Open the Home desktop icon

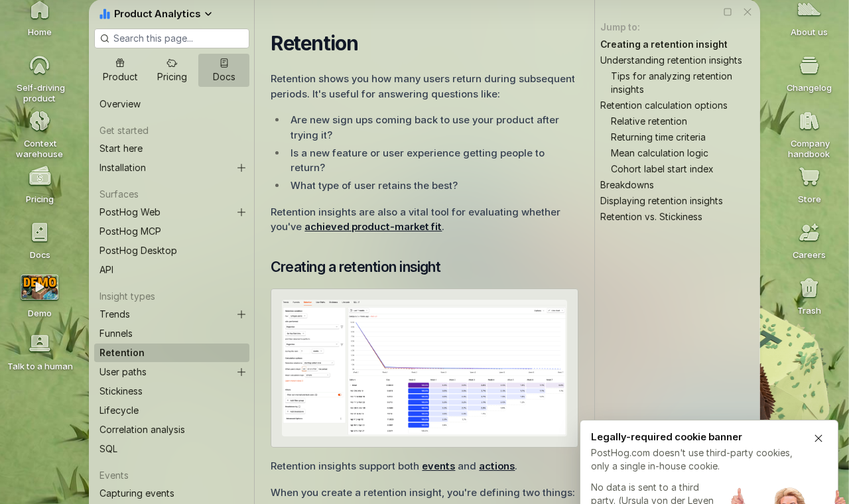click(40, 19)
